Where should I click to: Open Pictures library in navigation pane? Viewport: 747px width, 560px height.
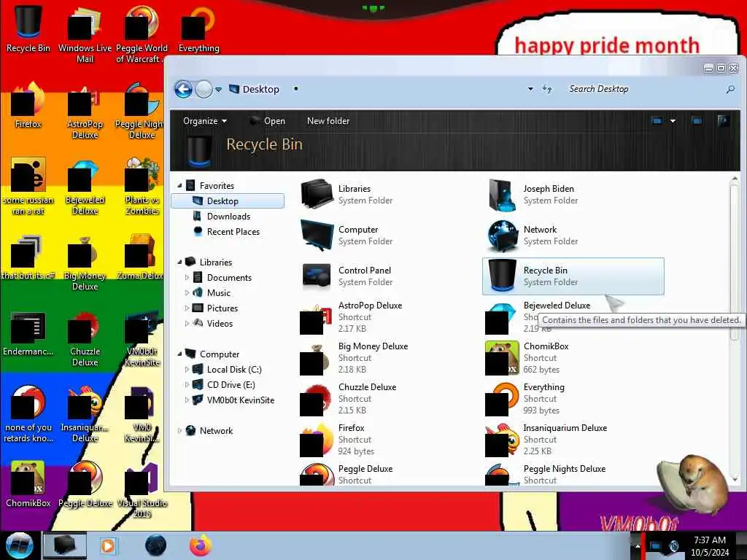(x=222, y=308)
